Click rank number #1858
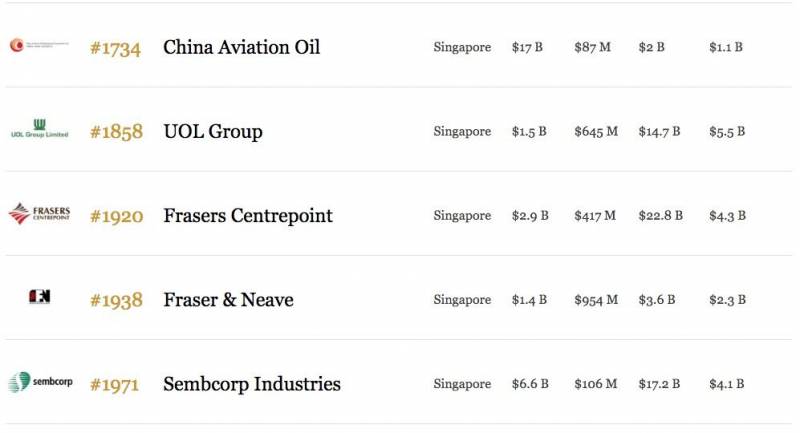 coord(116,131)
